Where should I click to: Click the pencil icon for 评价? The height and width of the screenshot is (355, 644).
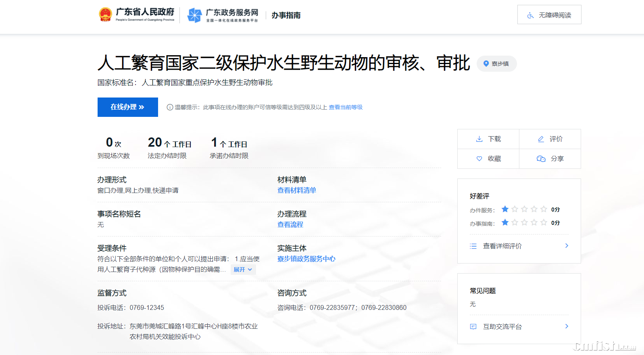[x=541, y=139]
